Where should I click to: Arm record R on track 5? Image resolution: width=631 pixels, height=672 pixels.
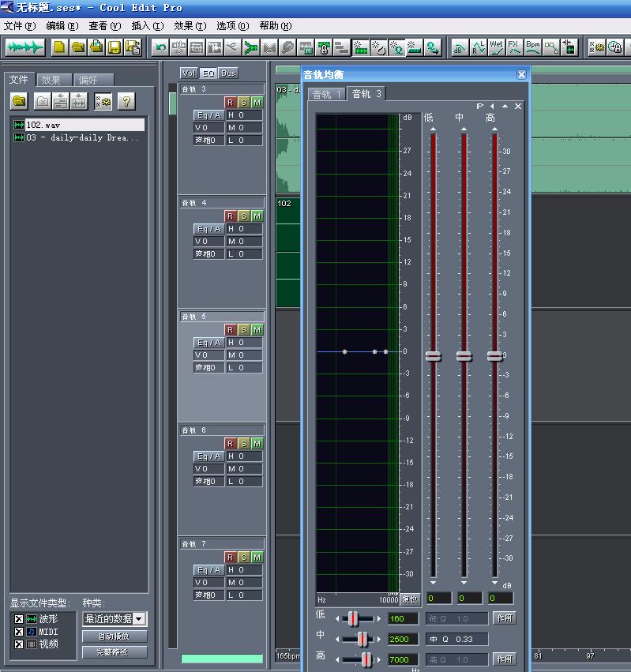pyautogui.click(x=230, y=329)
